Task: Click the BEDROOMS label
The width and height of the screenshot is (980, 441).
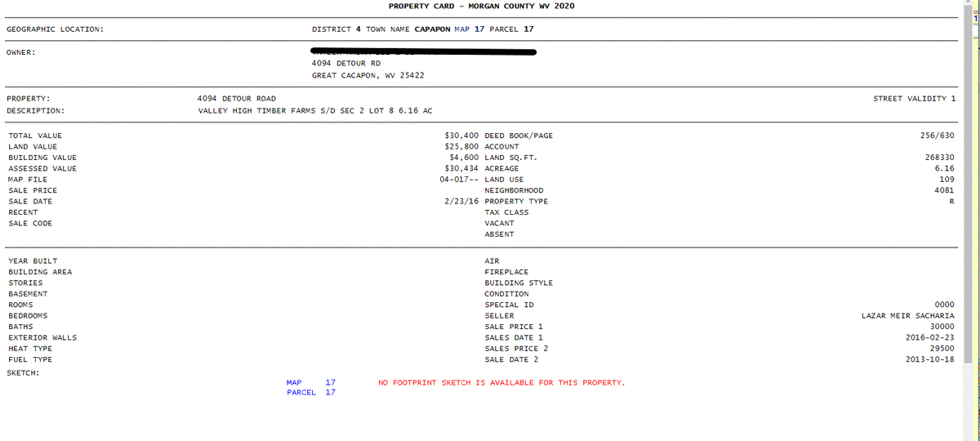Action: pos(28,315)
